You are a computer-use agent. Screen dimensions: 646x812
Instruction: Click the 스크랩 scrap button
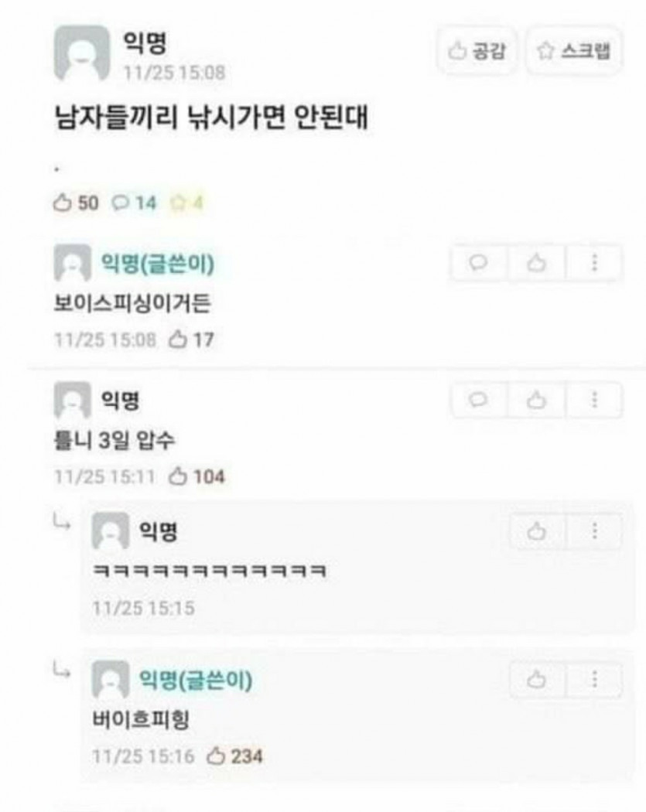click(574, 51)
